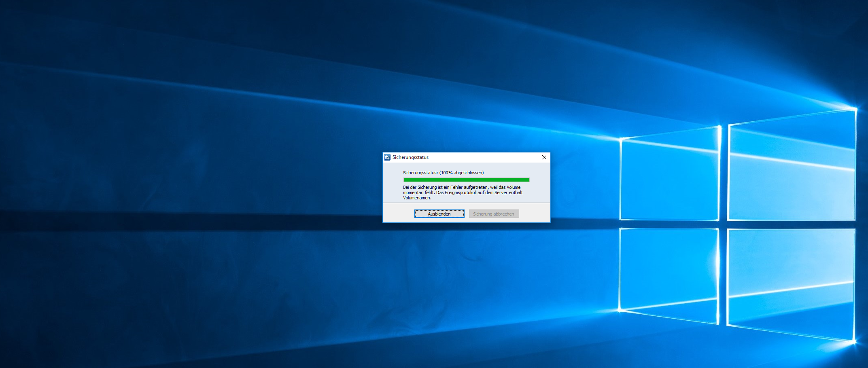Click the Sicherungsstatus window title text
This screenshot has height=368, width=868.
click(x=410, y=157)
